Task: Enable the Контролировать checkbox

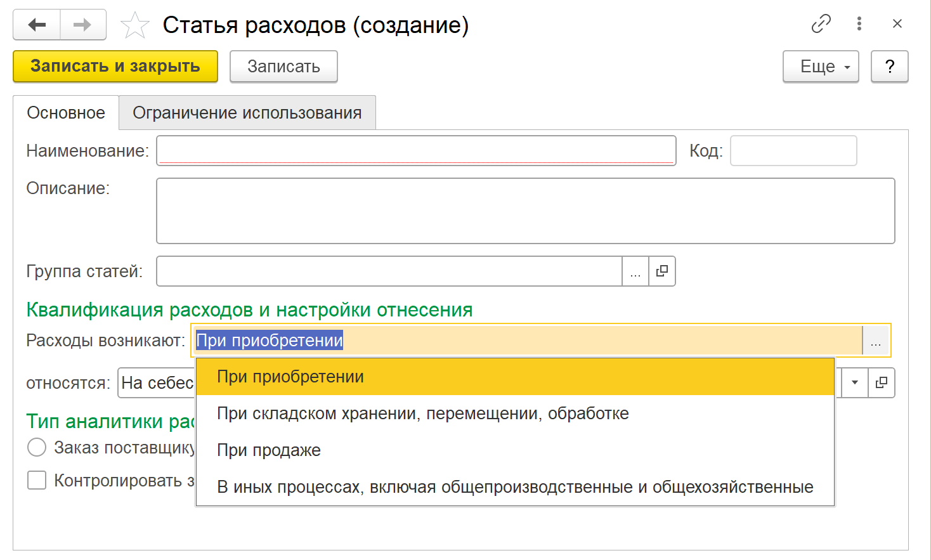Action: (x=37, y=480)
